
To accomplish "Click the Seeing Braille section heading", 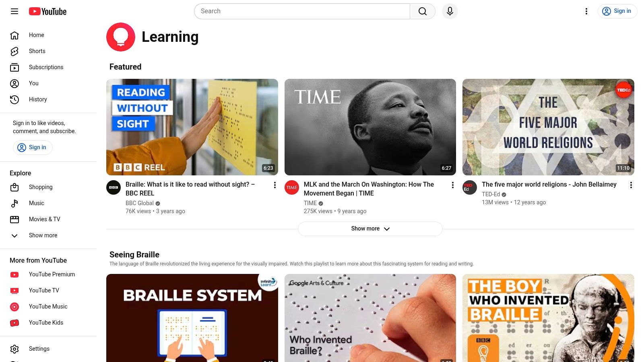I will (134, 255).
